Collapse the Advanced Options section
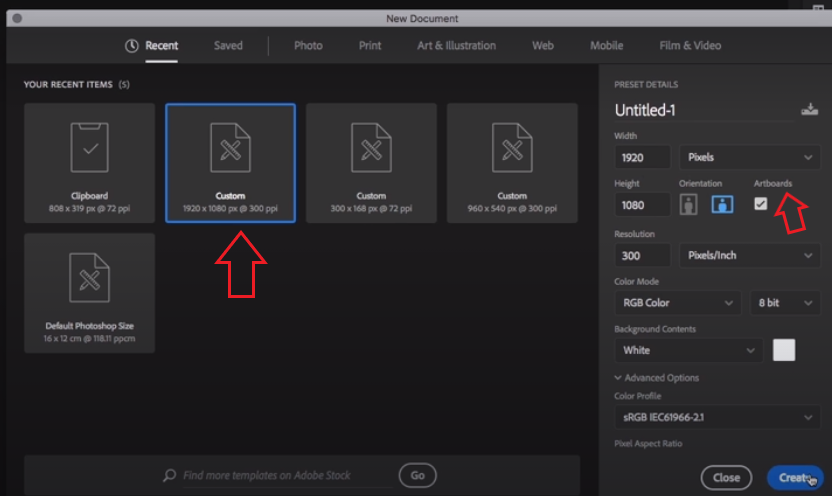Viewport: 832px width, 496px height. click(x=619, y=378)
